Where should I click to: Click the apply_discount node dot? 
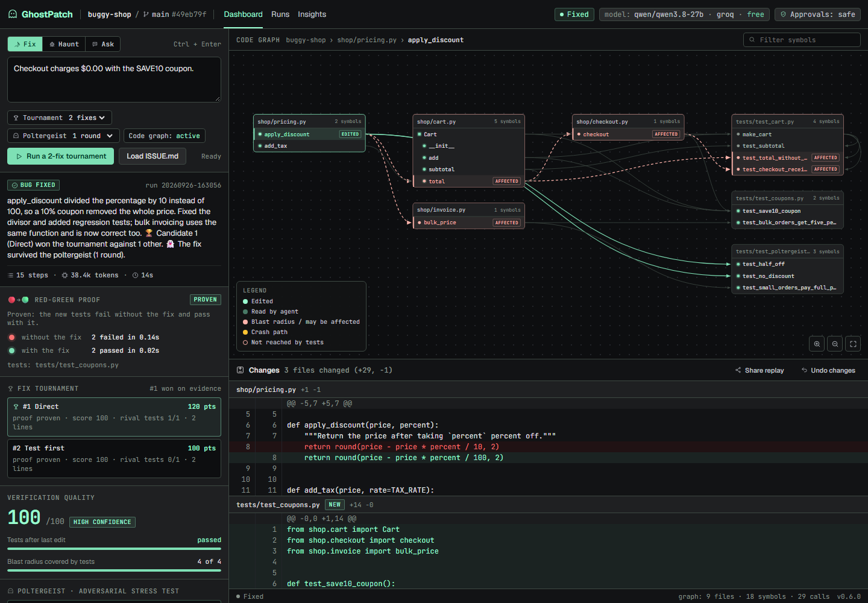click(260, 134)
